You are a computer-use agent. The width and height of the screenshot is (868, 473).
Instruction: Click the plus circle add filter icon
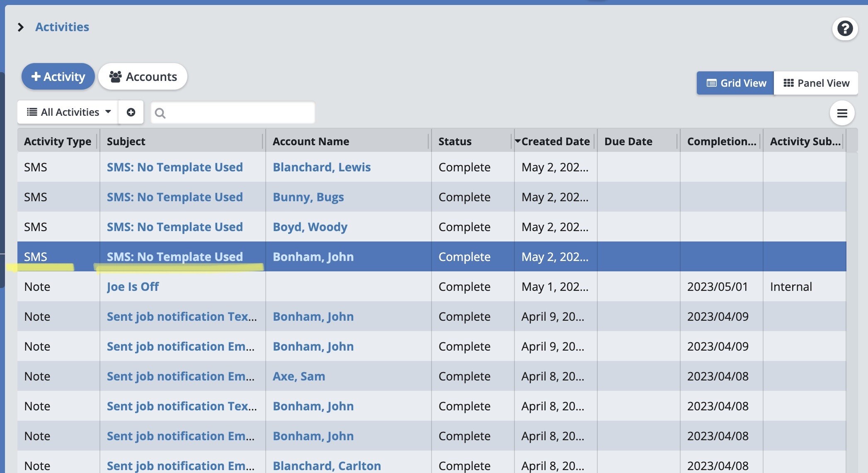[131, 112]
